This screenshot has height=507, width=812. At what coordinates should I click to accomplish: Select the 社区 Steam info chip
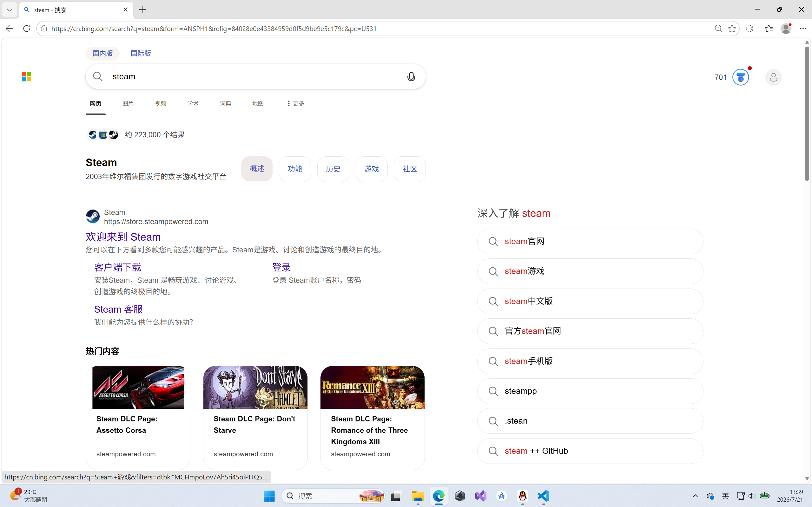(410, 169)
